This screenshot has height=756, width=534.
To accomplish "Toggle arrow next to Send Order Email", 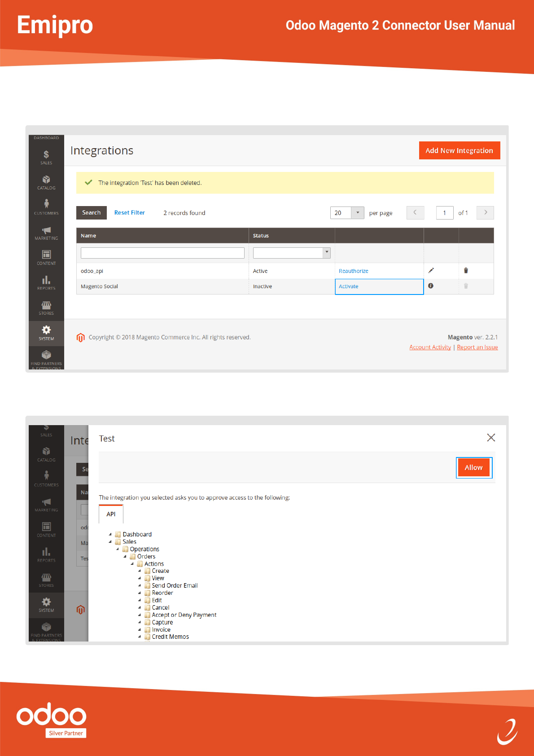I will point(139,585).
